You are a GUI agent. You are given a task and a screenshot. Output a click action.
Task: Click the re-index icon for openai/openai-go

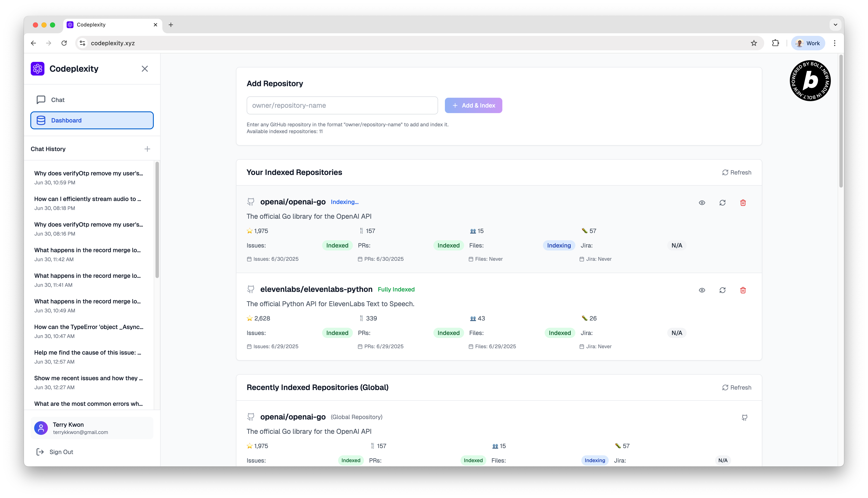pyautogui.click(x=722, y=203)
